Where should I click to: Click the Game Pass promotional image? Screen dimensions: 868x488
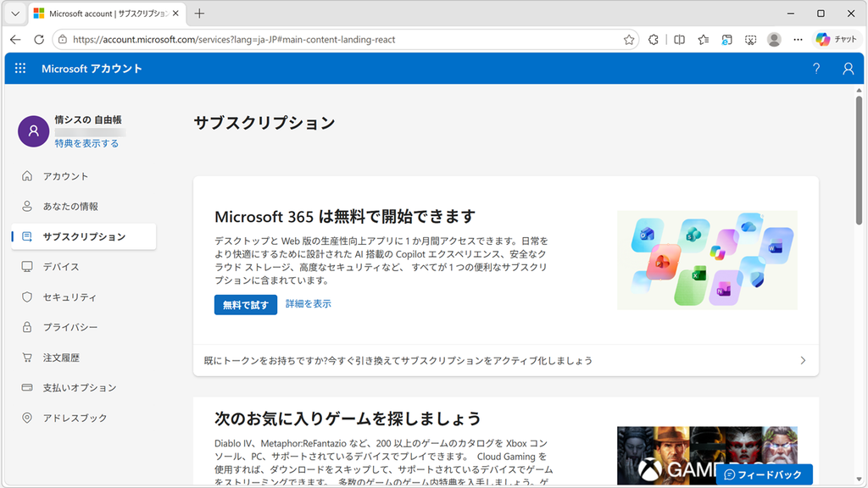(707, 455)
